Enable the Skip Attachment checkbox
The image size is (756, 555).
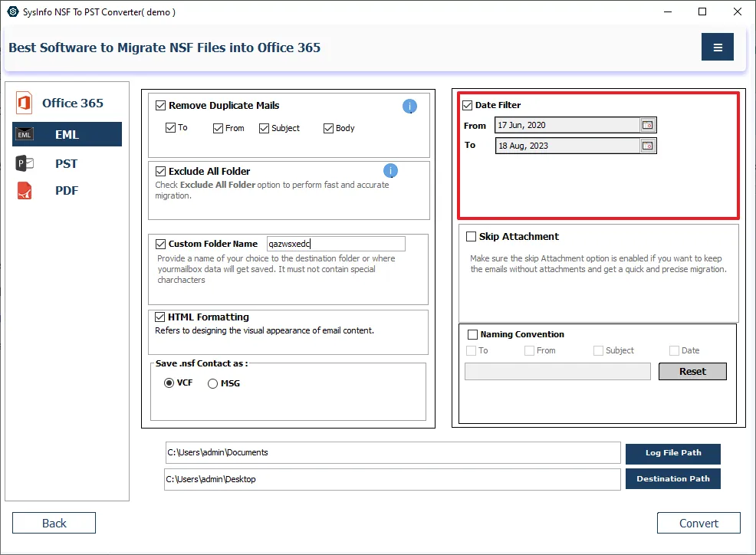pyautogui.click(x=471, y=237)
